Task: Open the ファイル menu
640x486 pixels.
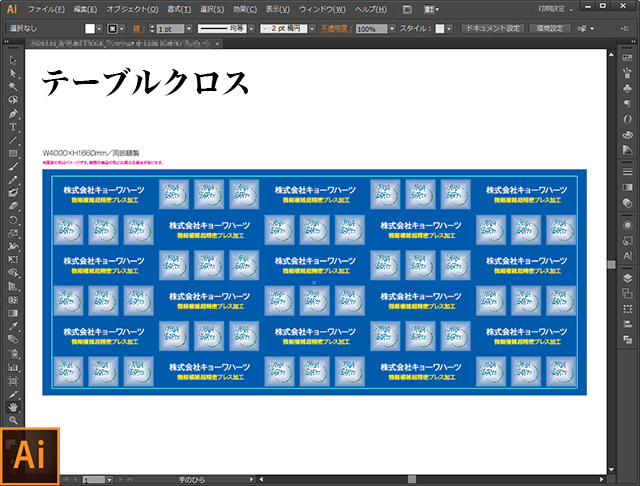Action: 46,9
